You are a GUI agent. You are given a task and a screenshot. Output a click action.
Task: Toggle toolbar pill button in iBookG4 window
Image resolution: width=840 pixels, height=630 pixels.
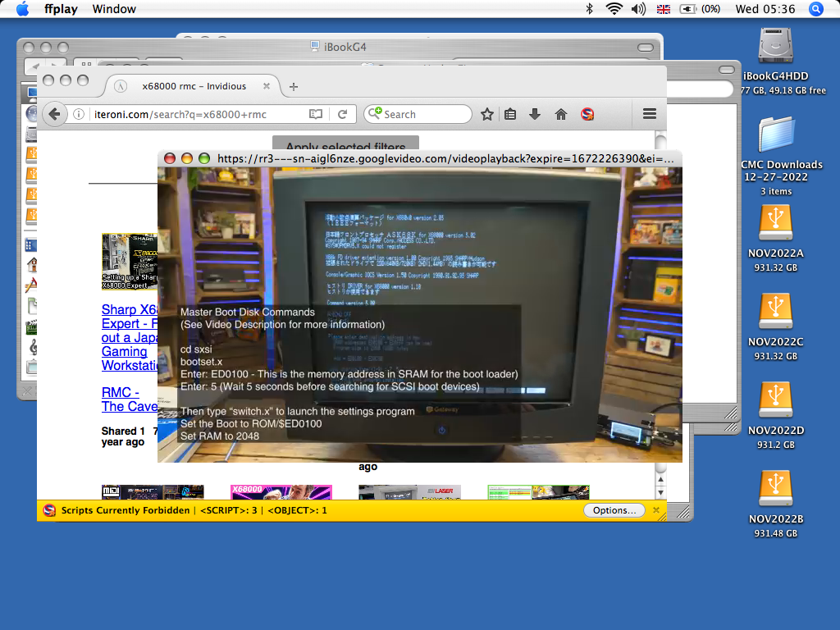point(646,47)
